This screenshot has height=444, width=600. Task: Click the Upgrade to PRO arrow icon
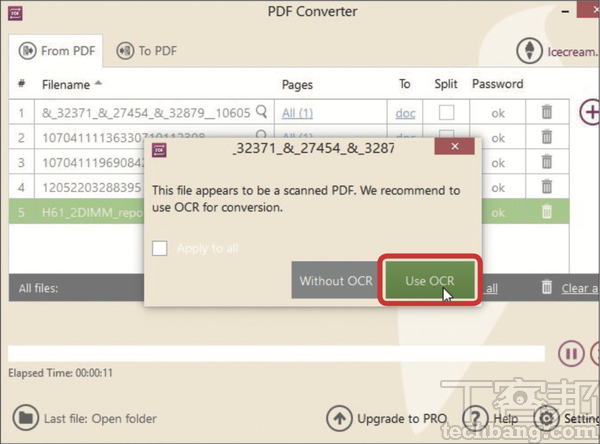[x=339, y=418]
